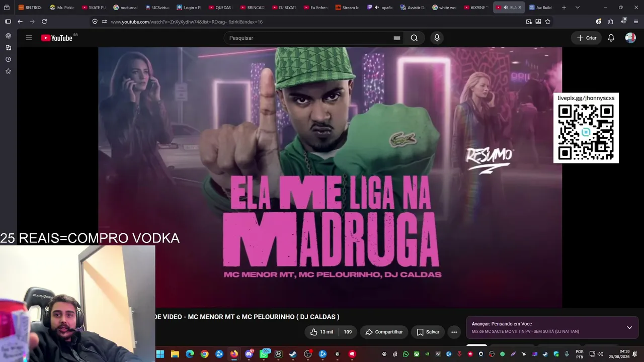Click the search magnifier button

pyautogui.click(x=414, y=38)
